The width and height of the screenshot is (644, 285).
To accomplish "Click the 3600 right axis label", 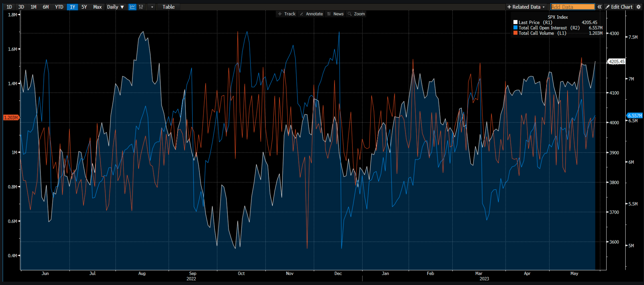I will (614, 242).
